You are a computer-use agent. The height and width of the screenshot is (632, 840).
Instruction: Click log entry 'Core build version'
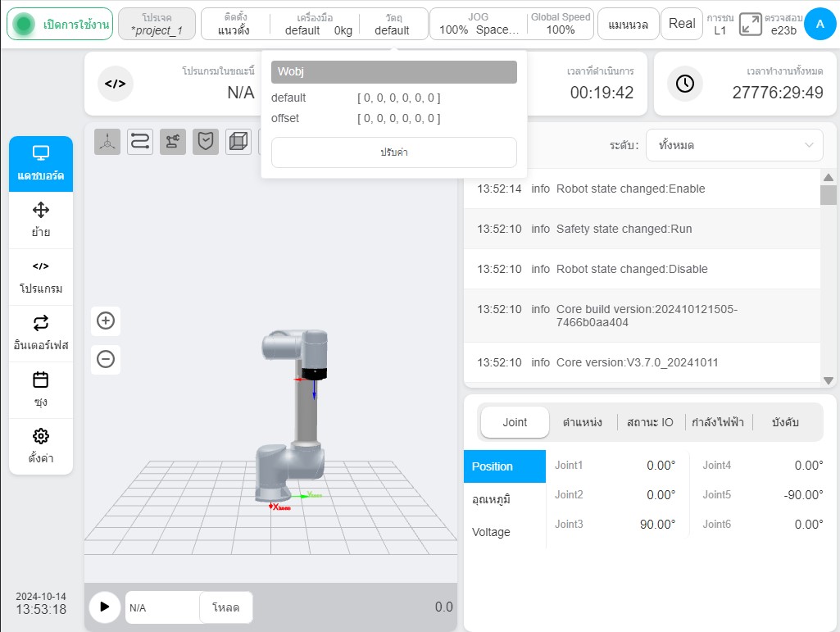(x=642, y=316)
